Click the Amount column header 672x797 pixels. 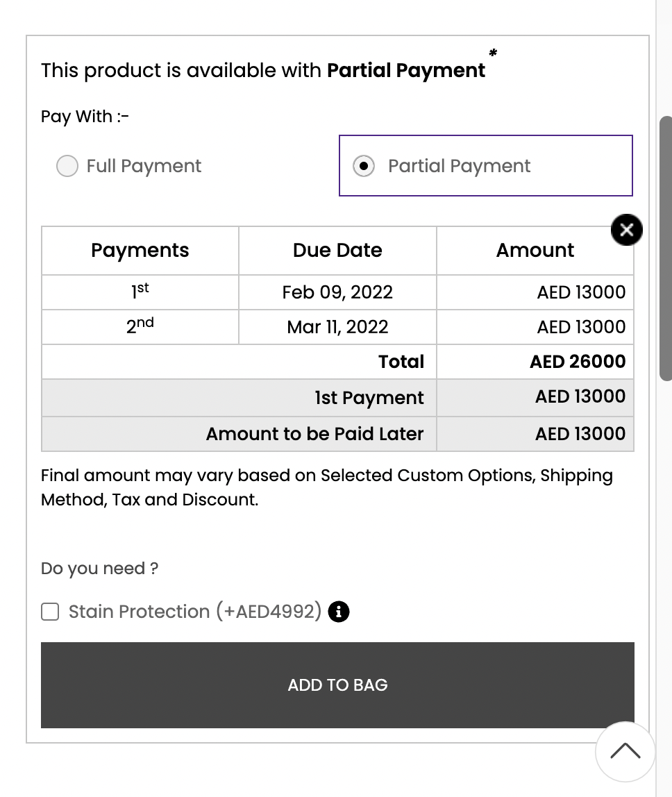(535, 251)
